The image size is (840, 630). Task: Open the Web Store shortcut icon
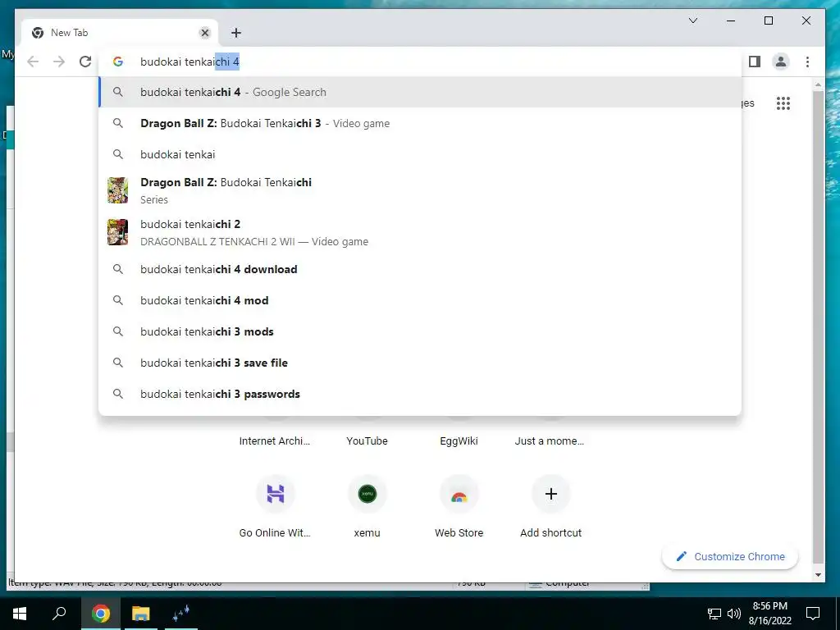459,493
